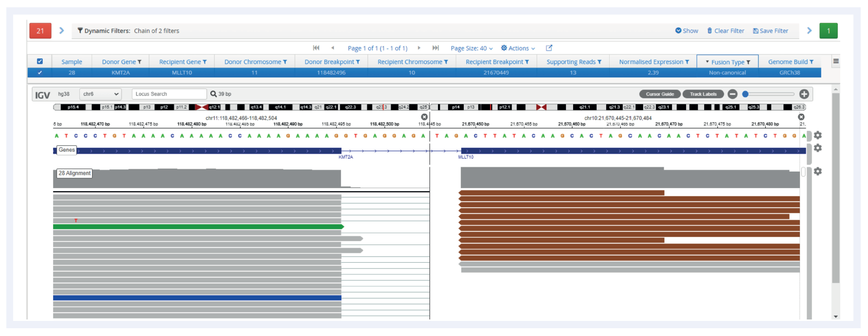Open the Page Size 40 dropdown

coord(472,48)
